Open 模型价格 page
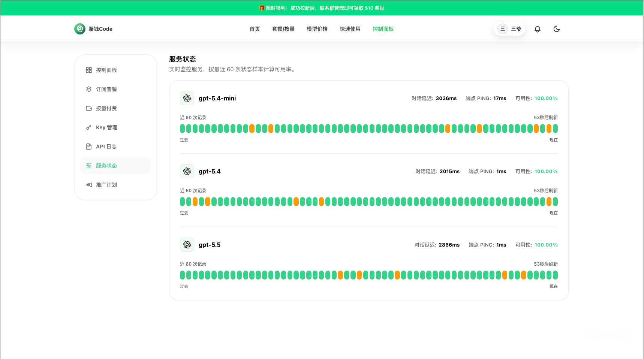The height and width of the screenshot is (359, 644). tap(317, 29)
